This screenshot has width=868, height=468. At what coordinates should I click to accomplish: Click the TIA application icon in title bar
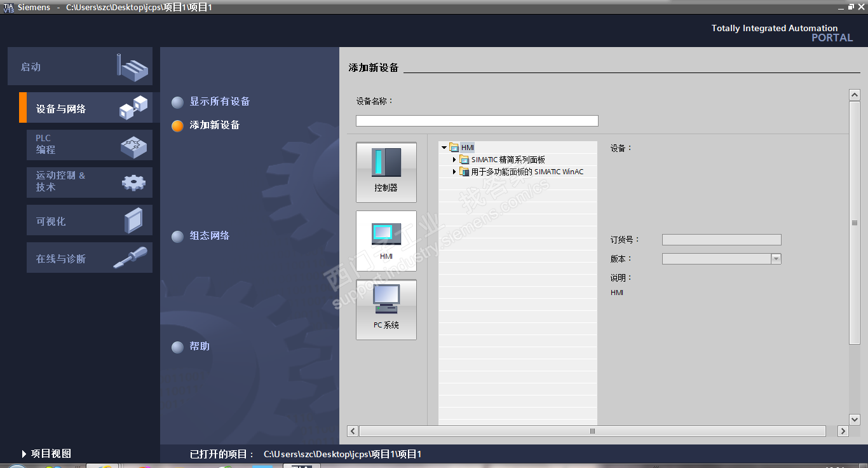click(8, 7)
